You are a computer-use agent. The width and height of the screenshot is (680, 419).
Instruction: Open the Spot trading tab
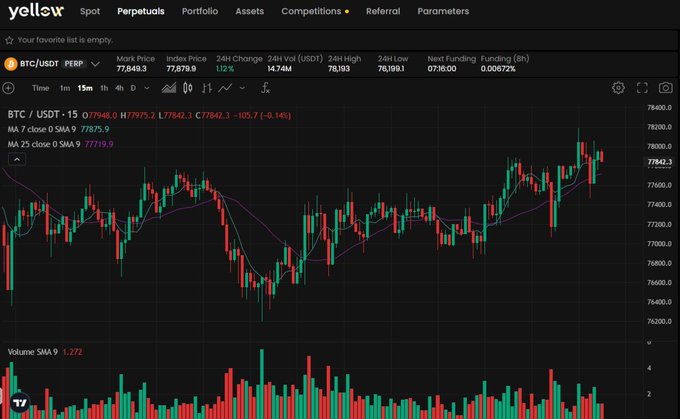click(x=90, y=11)
